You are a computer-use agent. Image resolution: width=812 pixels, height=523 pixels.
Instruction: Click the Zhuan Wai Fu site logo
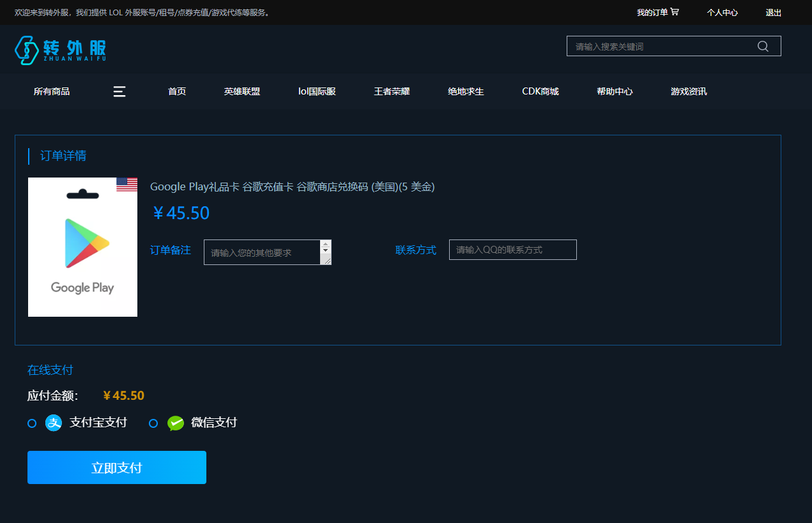[61, 50]
